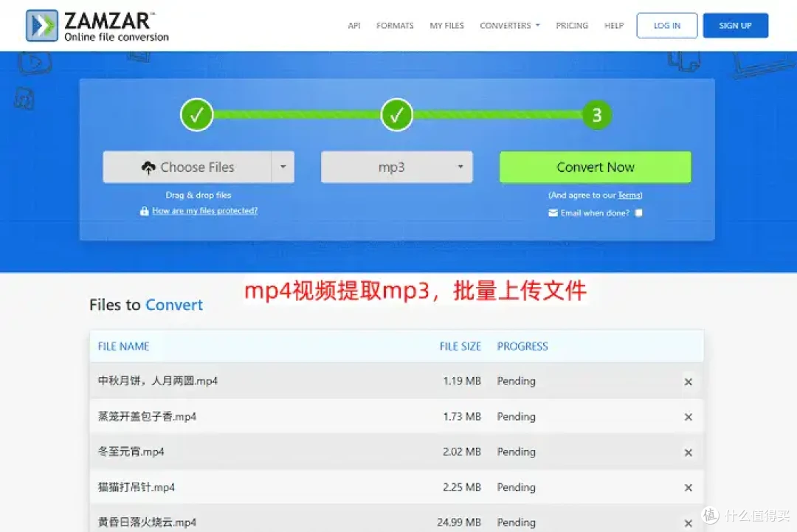The height and width of the screenshot is (532, 797).
Task: Click the 1.19 MB file size cell
Action: coord(461,381)
